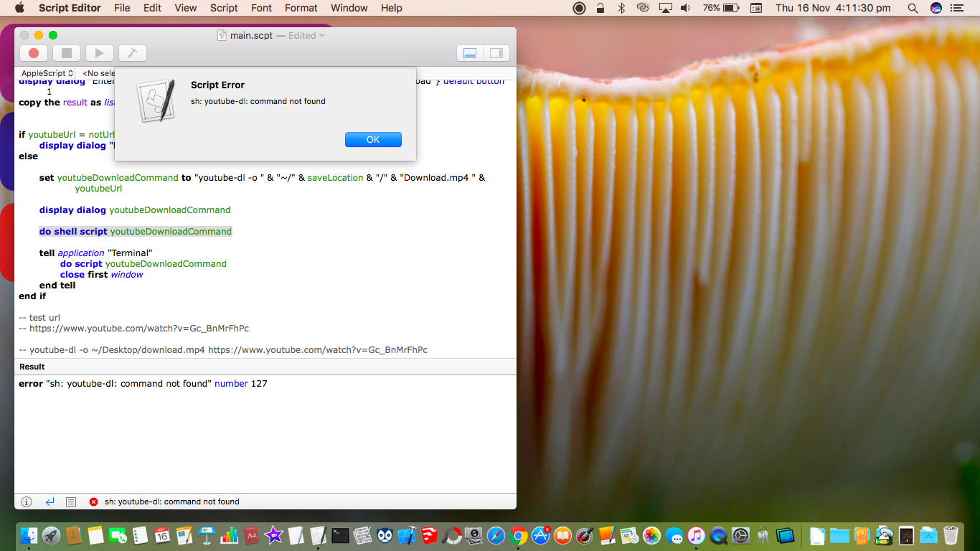Viewport: 980px width, 551px height.
Task: Open Keychain Access from the Dock
Action: point(763,535)
